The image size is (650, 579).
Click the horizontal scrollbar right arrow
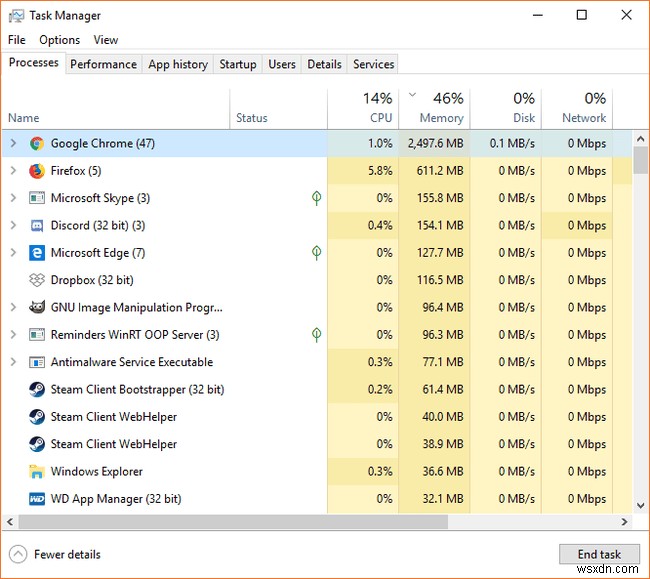click(x=624, y=522)
